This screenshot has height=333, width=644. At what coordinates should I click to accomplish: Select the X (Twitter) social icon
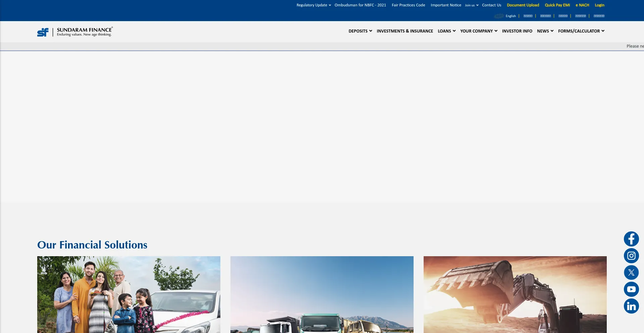coord(631,272)
